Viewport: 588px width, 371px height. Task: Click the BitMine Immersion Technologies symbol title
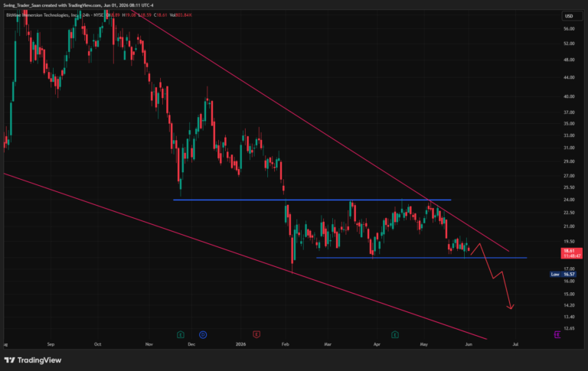point(38,15)
